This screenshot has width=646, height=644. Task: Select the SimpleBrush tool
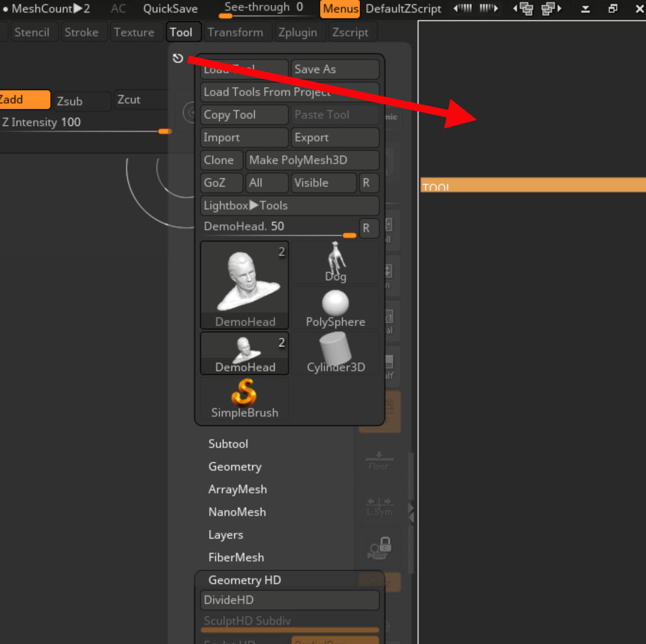pos(245,399)
